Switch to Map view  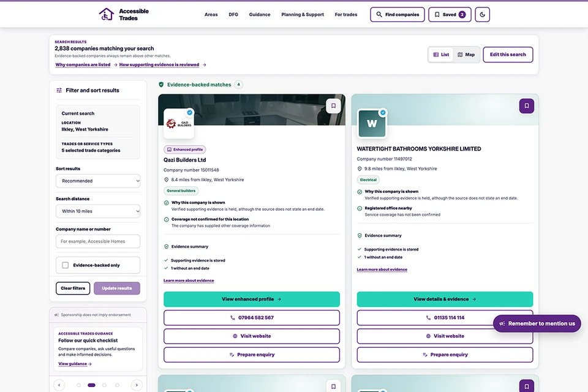[x=466, y=55]
